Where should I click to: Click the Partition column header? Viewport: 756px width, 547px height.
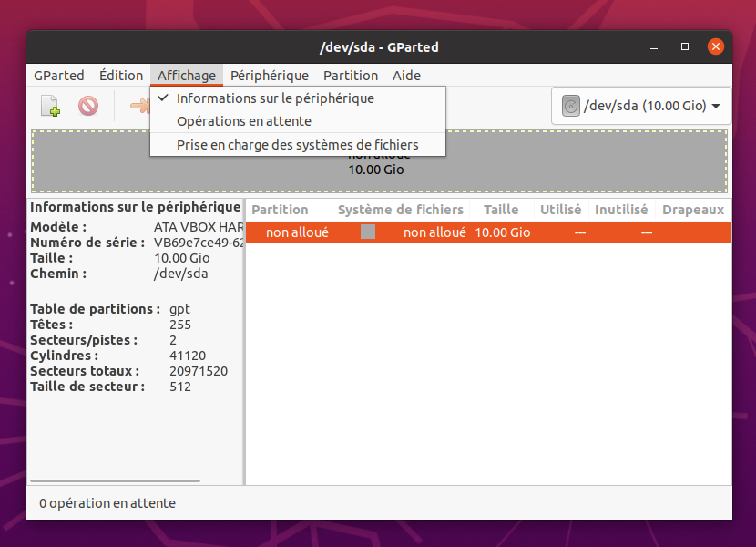289,210
